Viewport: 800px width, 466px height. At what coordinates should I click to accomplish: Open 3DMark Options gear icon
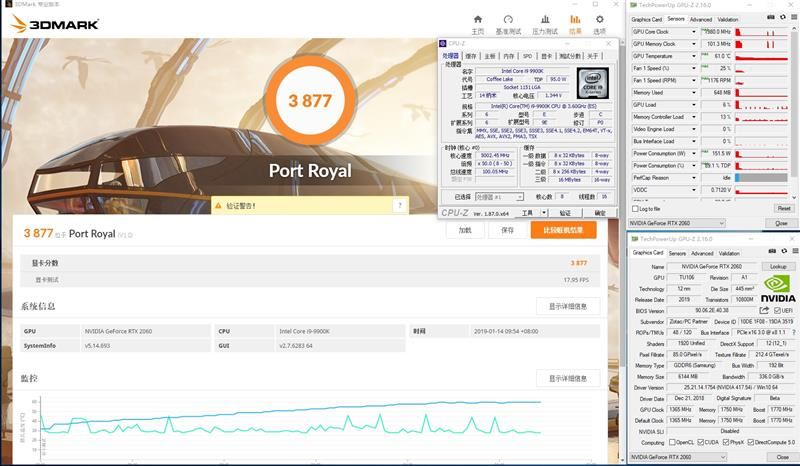599,19
